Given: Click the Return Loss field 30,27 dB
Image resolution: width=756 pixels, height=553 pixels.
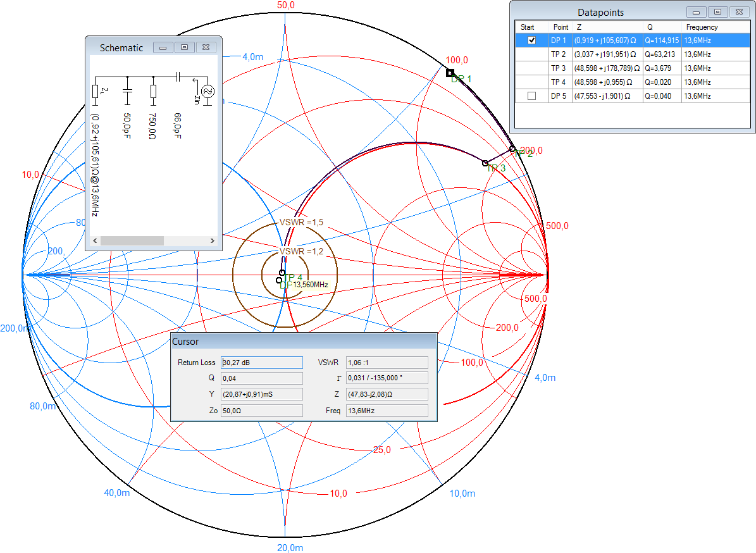Looking at the screenshot, I should [262, 363].
